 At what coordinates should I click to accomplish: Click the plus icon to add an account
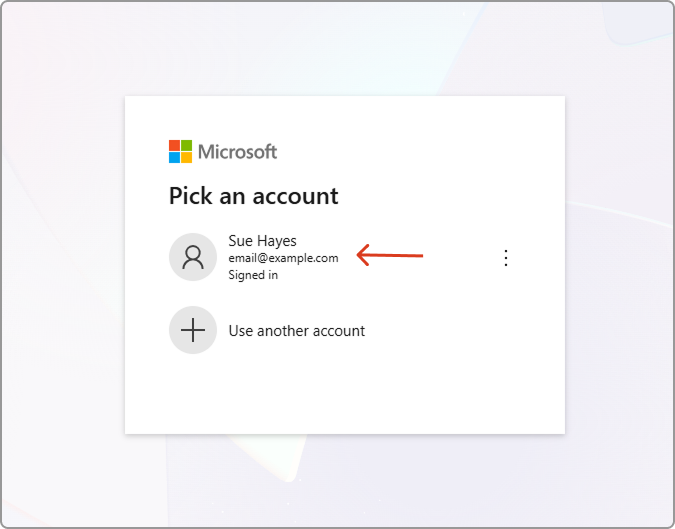pos(193,330)
